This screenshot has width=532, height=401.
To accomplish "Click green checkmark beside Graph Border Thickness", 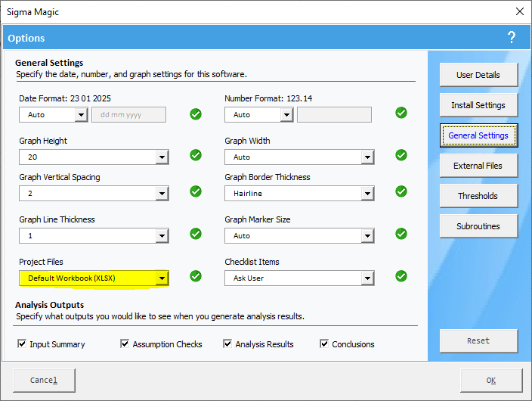I will 401,191.
